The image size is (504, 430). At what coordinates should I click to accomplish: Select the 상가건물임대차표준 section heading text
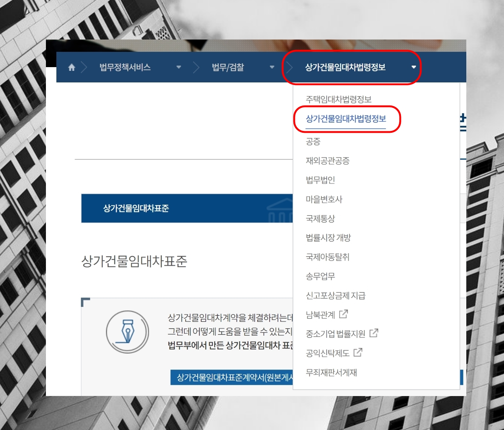click(x=134, y=261)
